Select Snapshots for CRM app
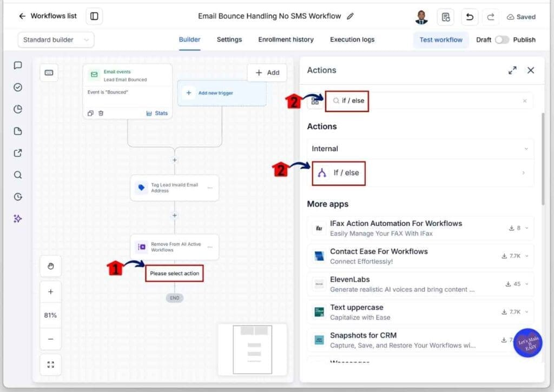Screen dimensions: 554x392 point(420,340)
